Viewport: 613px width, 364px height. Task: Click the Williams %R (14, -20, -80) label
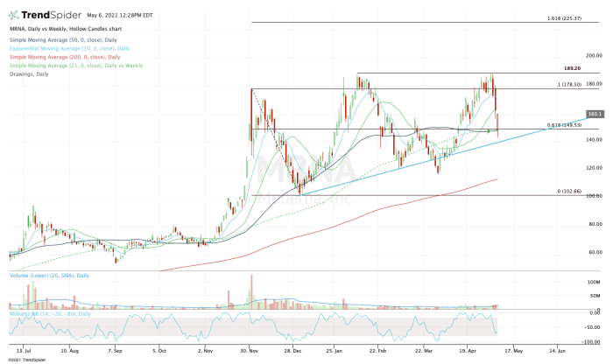(50, 313)
